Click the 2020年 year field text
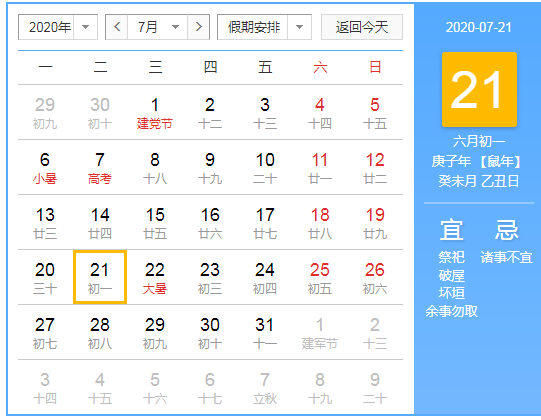The height and width of the screenshot is (420, 541). coord(50,27)
